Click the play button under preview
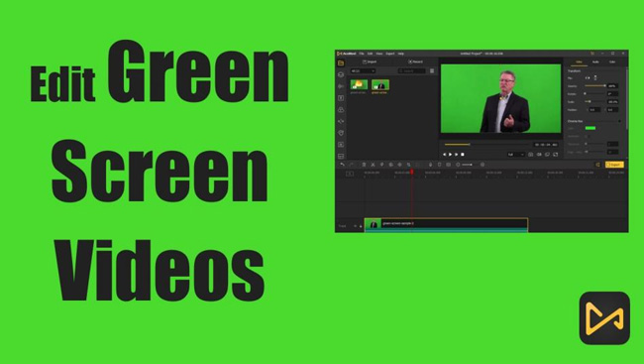Image resolution: width=644 pixels, height=364 pixels. point(450,155)
